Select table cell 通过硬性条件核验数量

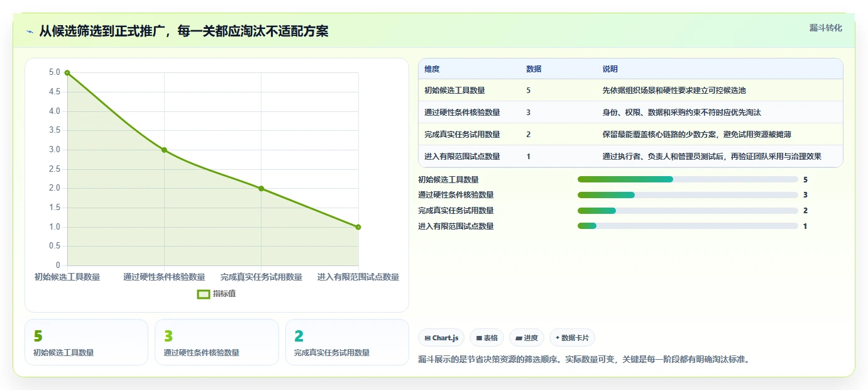point(462,113)
